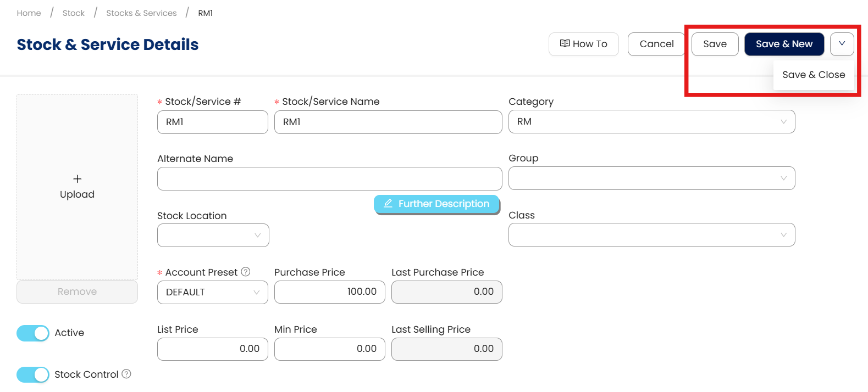This screenshot has height=392, width=868.
Task: Click the Stock Control help icon
Action: point(126,374)
